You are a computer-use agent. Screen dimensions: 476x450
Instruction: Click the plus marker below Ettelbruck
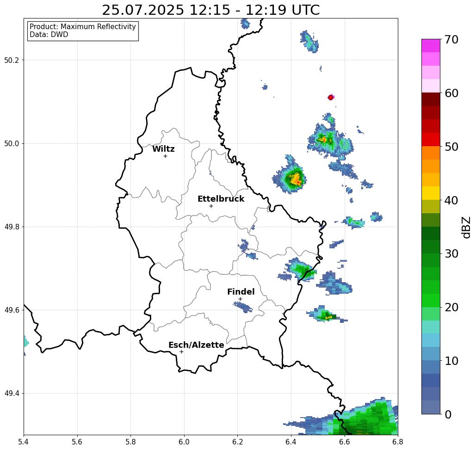[x=211, y=206]
